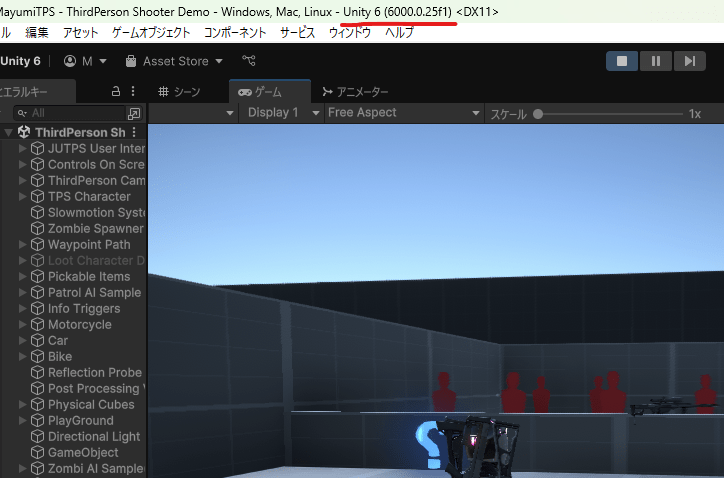
Task: Select the PlayGround cube icon
Action: coord(37,420)
